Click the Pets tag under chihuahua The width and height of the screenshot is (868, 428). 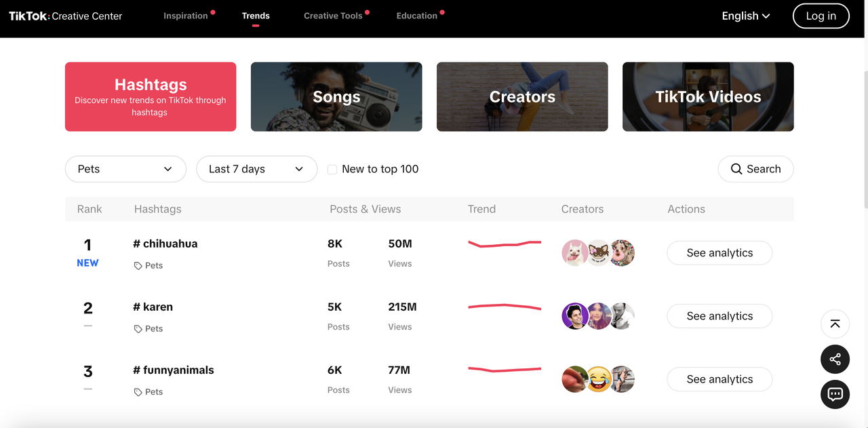154,266
